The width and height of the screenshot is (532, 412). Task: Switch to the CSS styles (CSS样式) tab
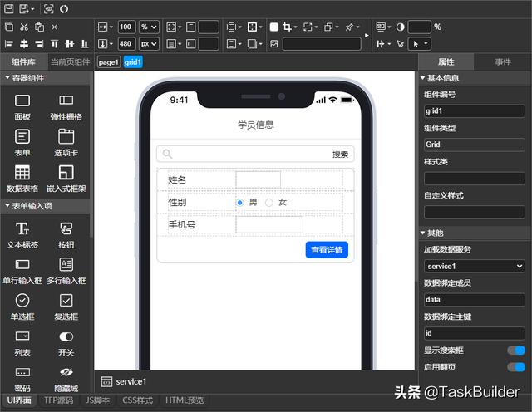pos(137,400)
